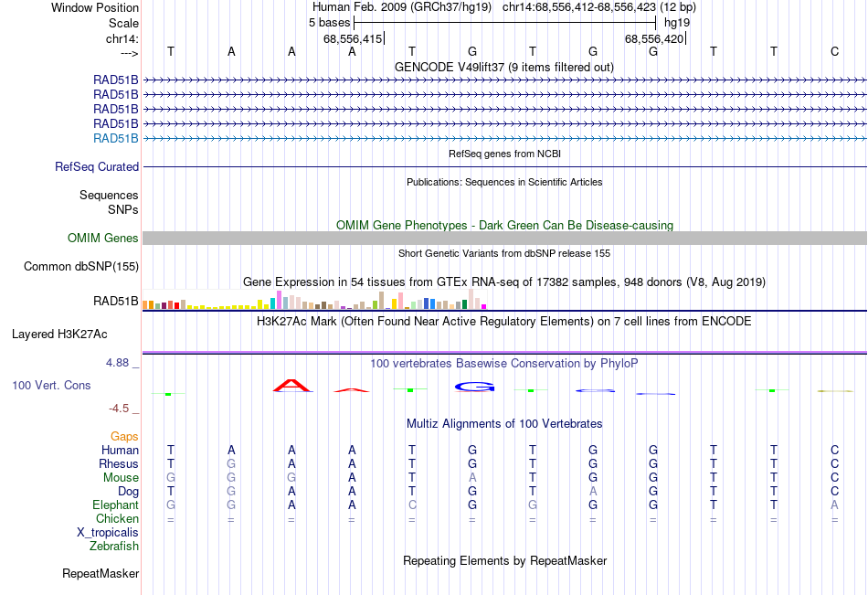Click the orange Gaps label

(124, 437)
